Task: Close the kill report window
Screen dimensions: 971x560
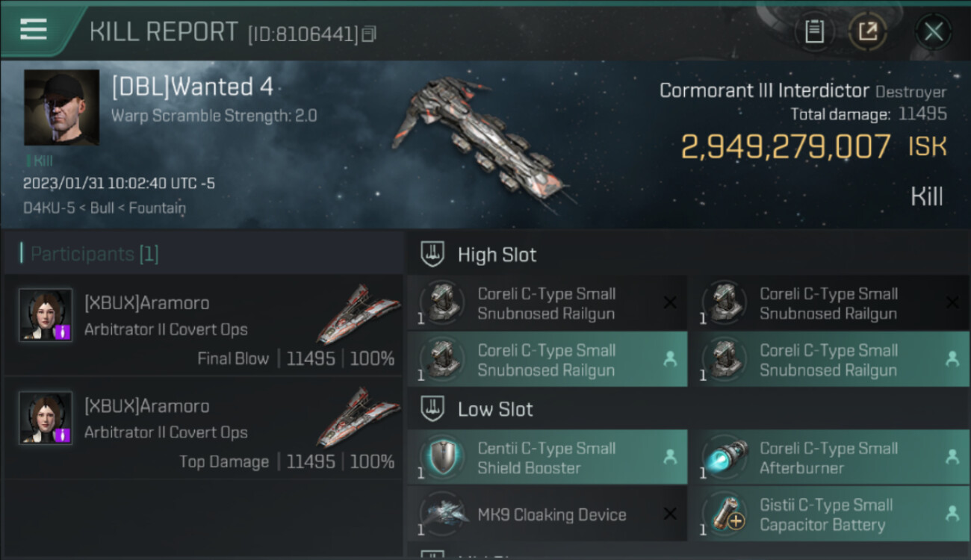Action: click(x=933, y=31)
